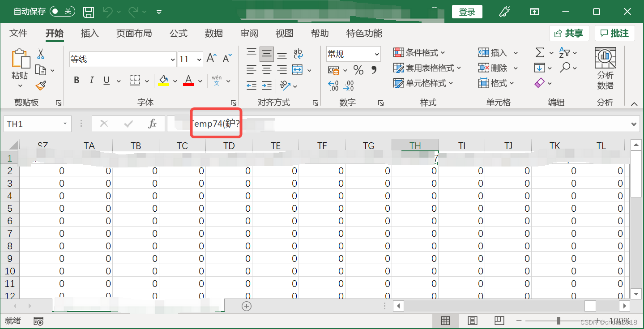Toggle 自动保存 (AutoSave) switch off
Screen dimensions: 644x329
[62, 12]
